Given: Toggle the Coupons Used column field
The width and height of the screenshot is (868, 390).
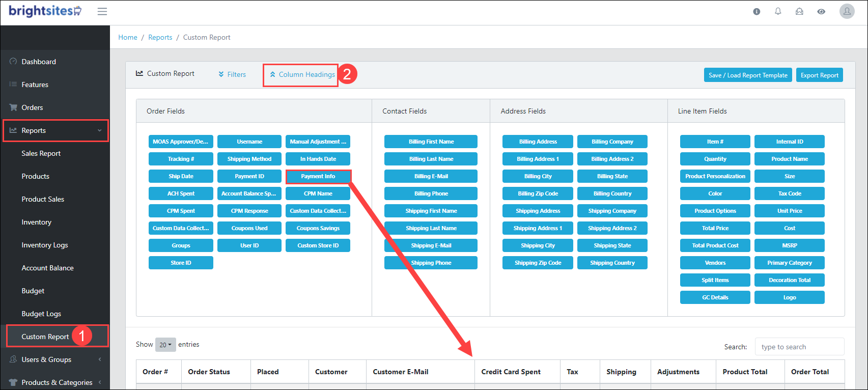Looking at the screenshot, I should tap(249, 228).
